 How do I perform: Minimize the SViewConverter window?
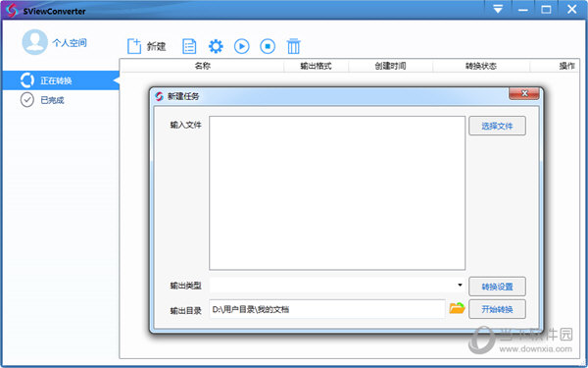pos(522,10)
